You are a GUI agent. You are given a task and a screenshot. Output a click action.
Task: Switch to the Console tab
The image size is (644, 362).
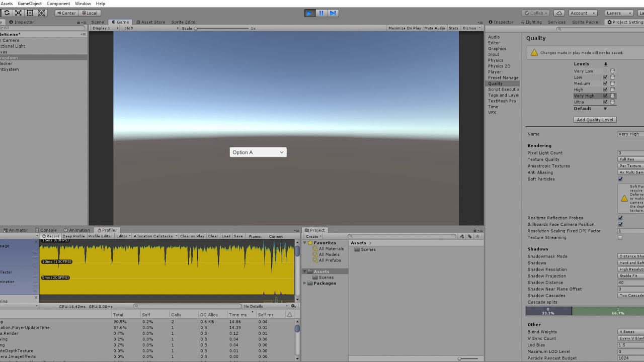pyautogui.click(x=46, y=230)
